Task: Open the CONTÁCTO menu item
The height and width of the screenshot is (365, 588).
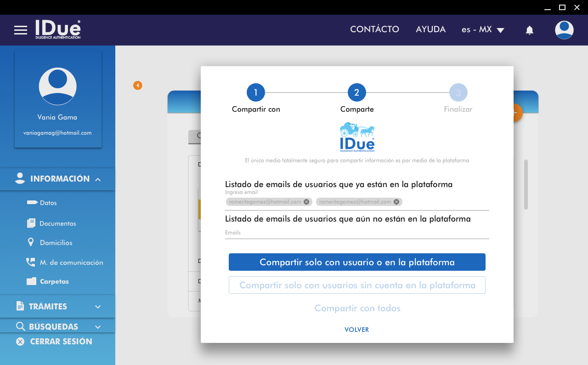Action: pos(374,29)
